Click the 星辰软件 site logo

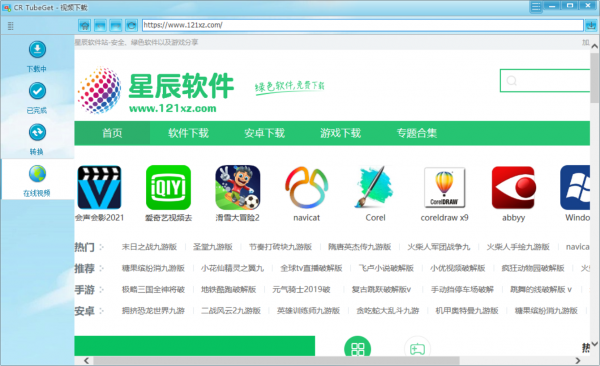156,91
